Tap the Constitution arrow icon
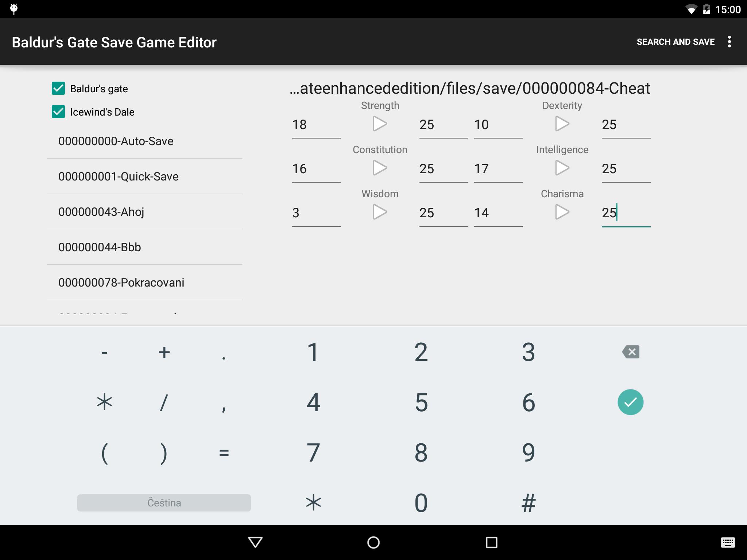 pyautogui.click(x=380, y=168)
